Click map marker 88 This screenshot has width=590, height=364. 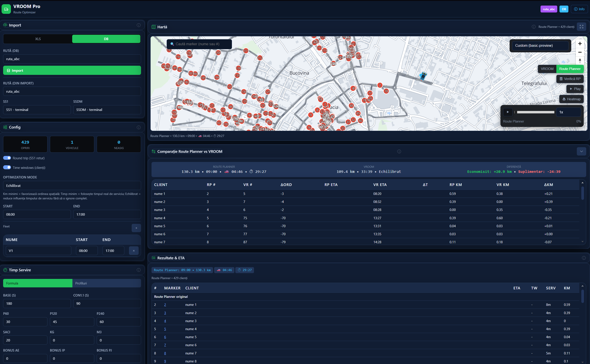click(x=351, y=106)
